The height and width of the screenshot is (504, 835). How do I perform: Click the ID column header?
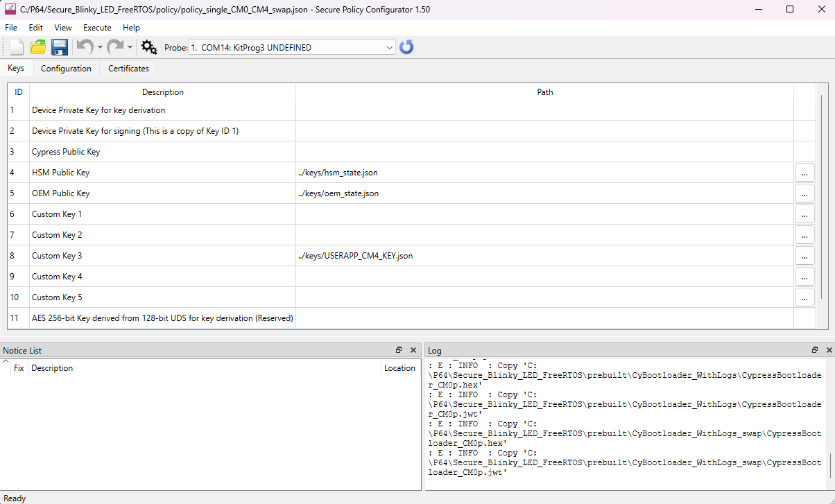(19, 92)
